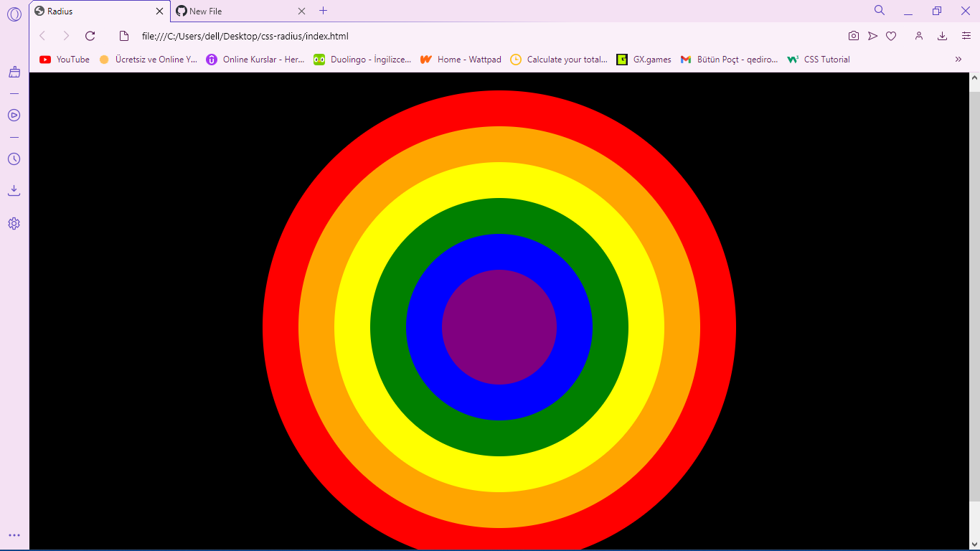Open the toolbar downloads arrow icon
This screenshot has height=551, width=980.
pyautogui.click(x=943, y=36)
